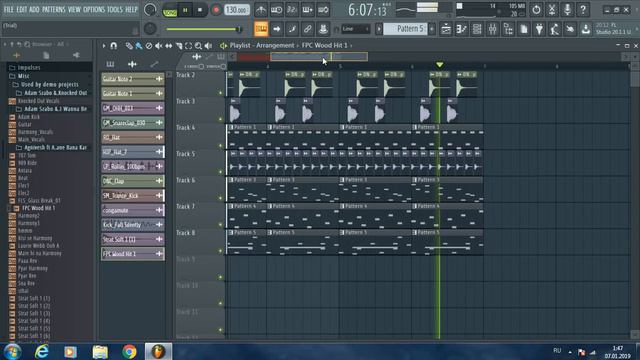Click the save/download icon in toolbar

point(586,29)
